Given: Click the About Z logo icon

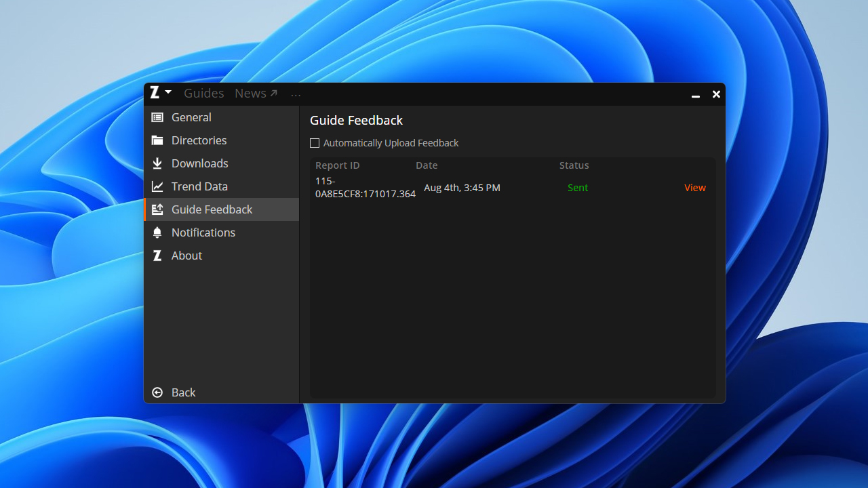Looking at the screenshot, I should click(157, 256).
